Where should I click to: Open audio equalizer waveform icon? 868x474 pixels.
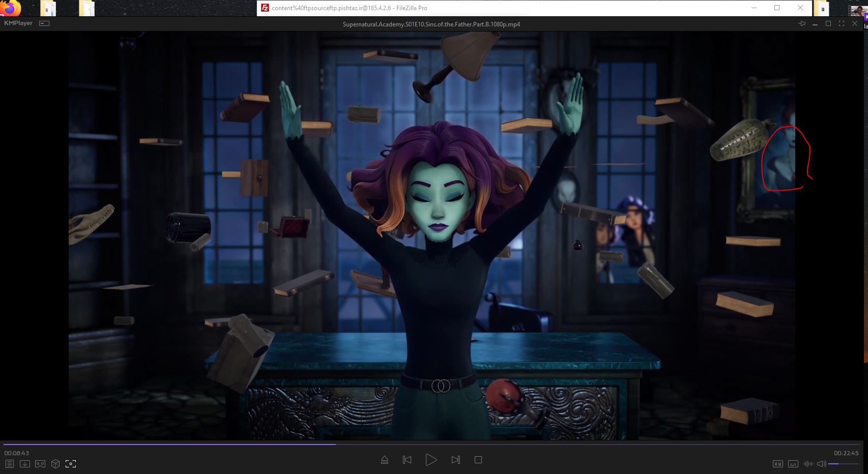[x=808, y=464]
